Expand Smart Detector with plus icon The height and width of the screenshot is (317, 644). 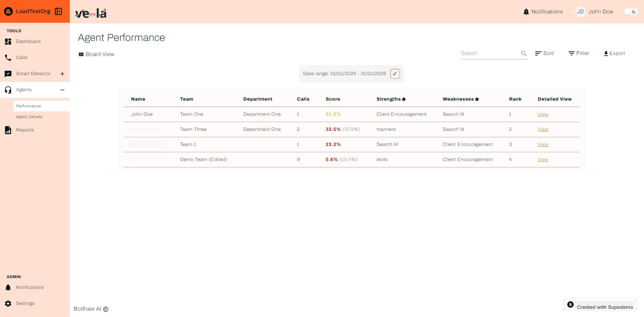tap(62, 74)
